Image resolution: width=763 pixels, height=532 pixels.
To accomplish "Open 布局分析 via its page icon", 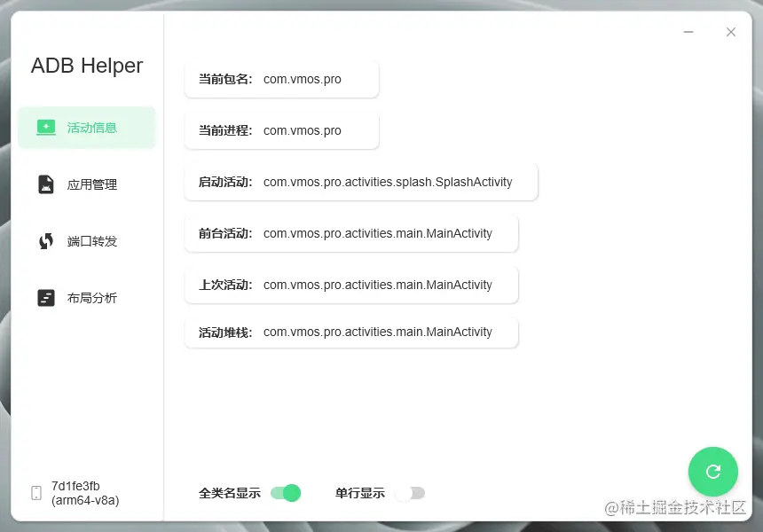I will pyautogui.click(x=46, y=297).
